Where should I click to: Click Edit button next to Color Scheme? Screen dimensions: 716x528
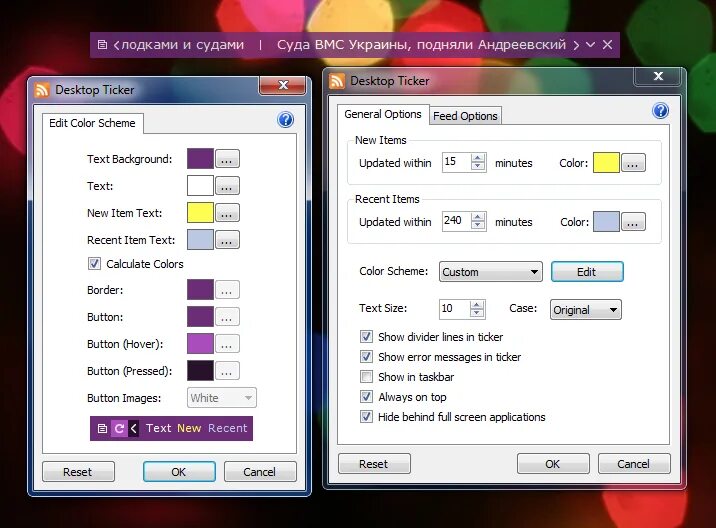[x=587, y=272]
